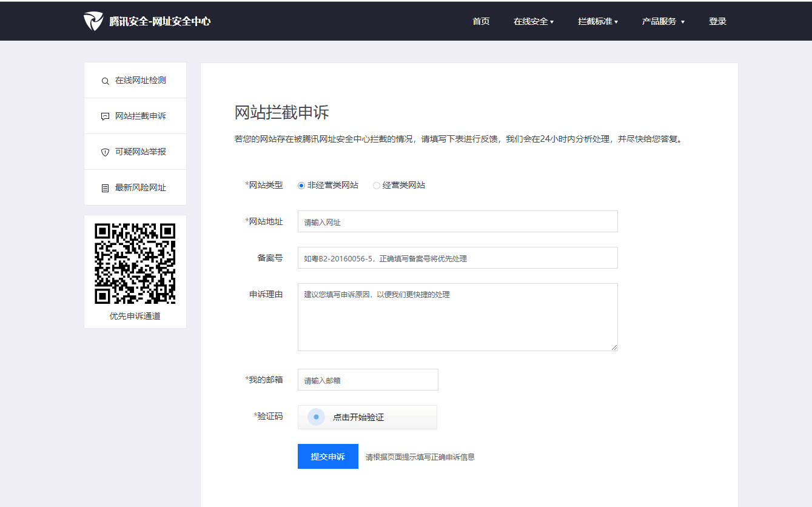Open the 产品服务 dropdown menu
812x507 pixels.
click(663, 21)
